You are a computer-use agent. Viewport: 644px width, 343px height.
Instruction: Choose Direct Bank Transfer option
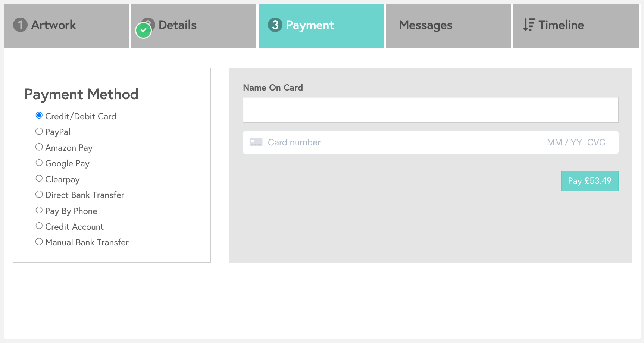click(x=39, y=194)
